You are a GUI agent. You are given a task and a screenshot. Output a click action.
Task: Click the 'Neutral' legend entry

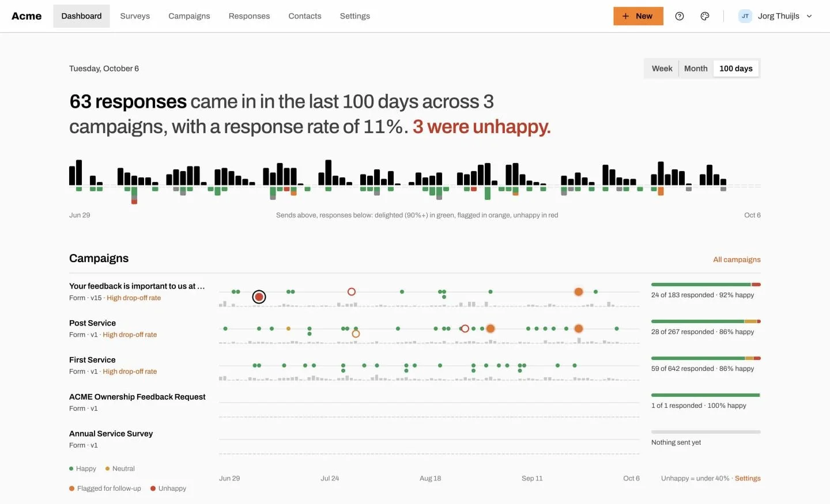tap(120, 469)
